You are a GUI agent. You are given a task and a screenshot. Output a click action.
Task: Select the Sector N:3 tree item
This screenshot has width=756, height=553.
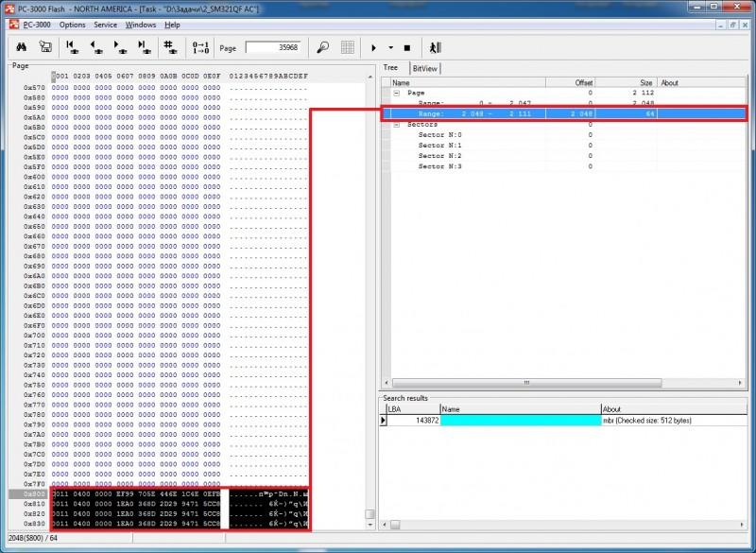tap(439, 166)
